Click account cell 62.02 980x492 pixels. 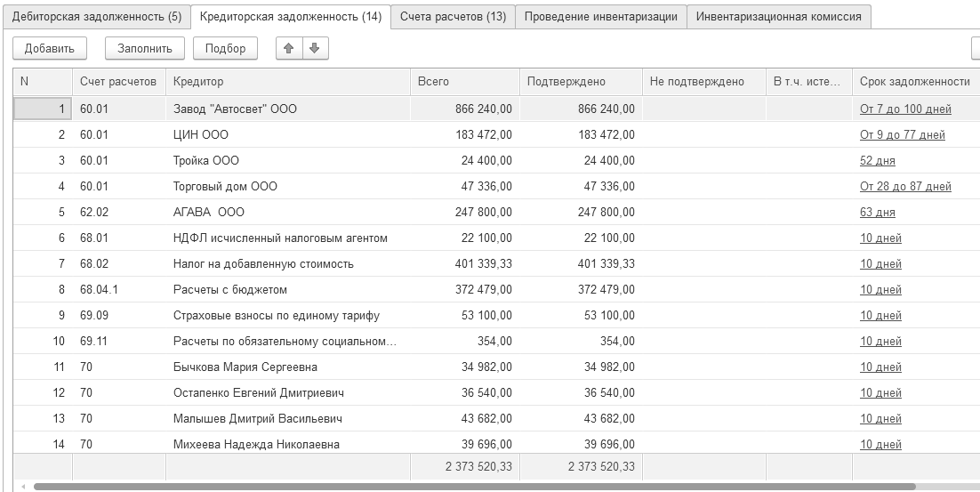119,212
